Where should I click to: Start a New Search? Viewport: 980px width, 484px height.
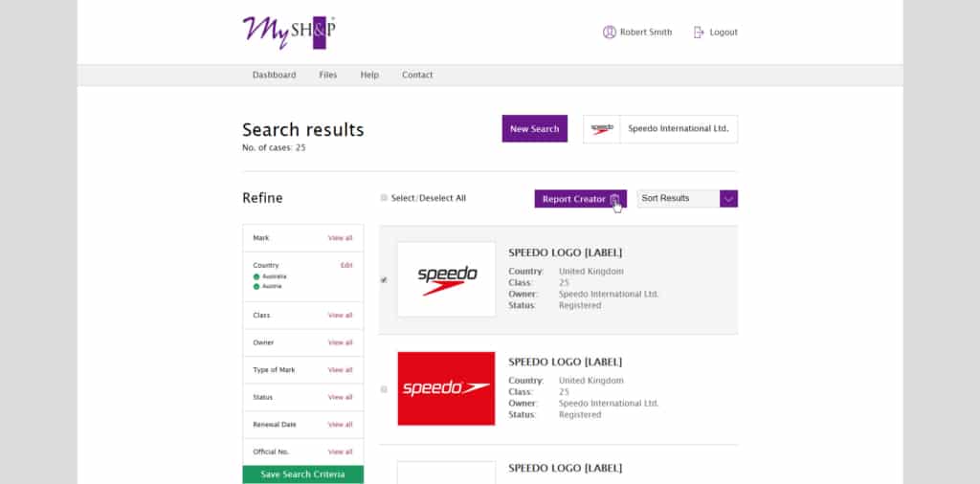[x=534, y=128]
